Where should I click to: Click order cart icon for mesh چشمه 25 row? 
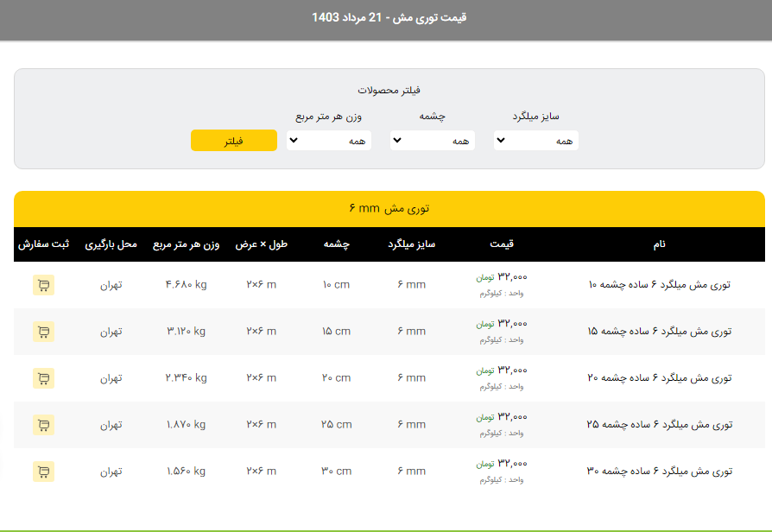click(x=43, y=425)
